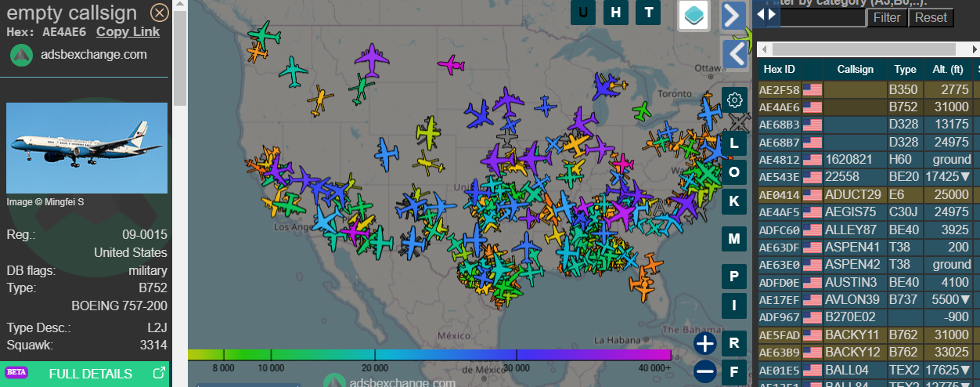Select the AVLON39 callsign row

[x=869, y=300]
